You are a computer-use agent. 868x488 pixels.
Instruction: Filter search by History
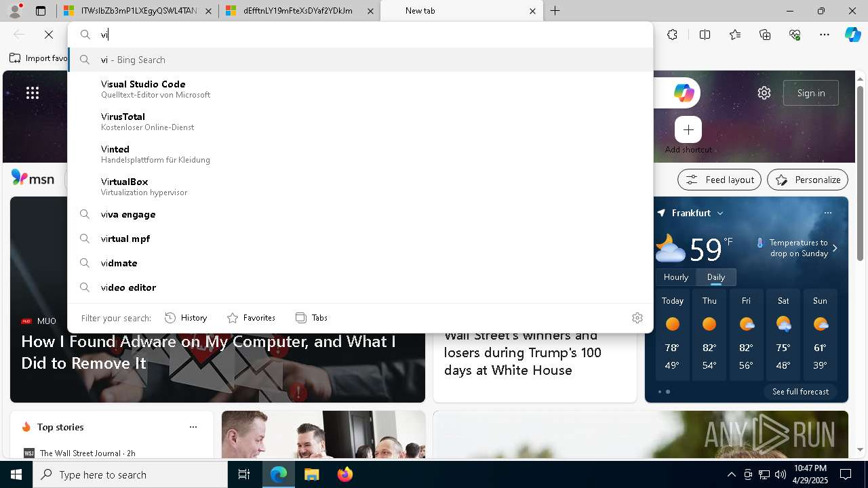coord(186,317)
